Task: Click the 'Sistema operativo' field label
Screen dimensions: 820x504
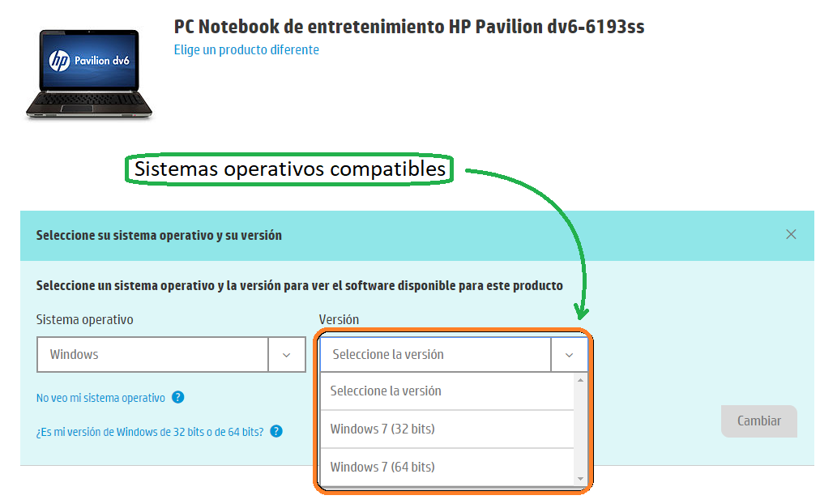Action: point(85,319)
